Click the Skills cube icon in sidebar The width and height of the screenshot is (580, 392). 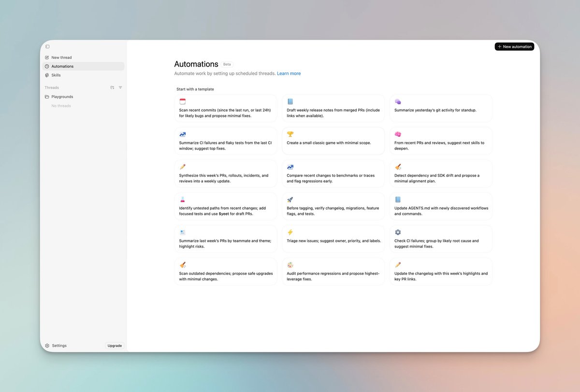[x=47, y=75]
